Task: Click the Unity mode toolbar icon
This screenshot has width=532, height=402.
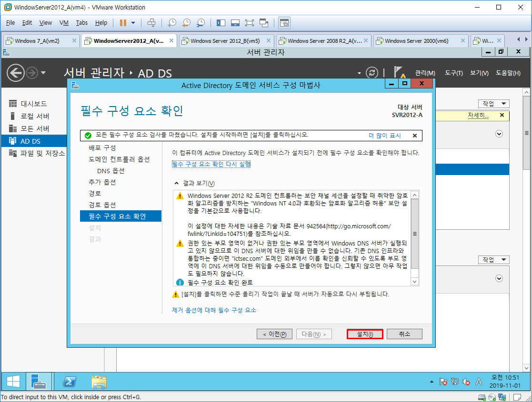Action: point(264,23)
